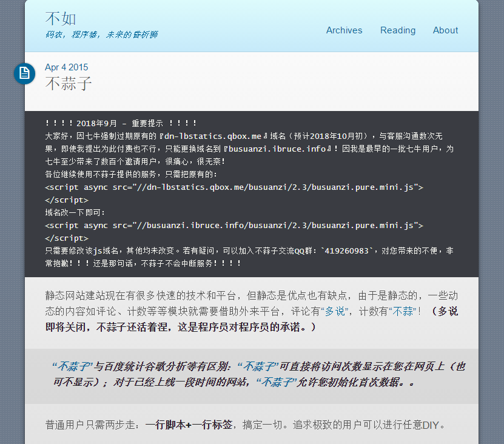This screenshot has height=444, width=504.
Task: Follow the 多说 hyperlink
Action: click(x=335, y=311)
